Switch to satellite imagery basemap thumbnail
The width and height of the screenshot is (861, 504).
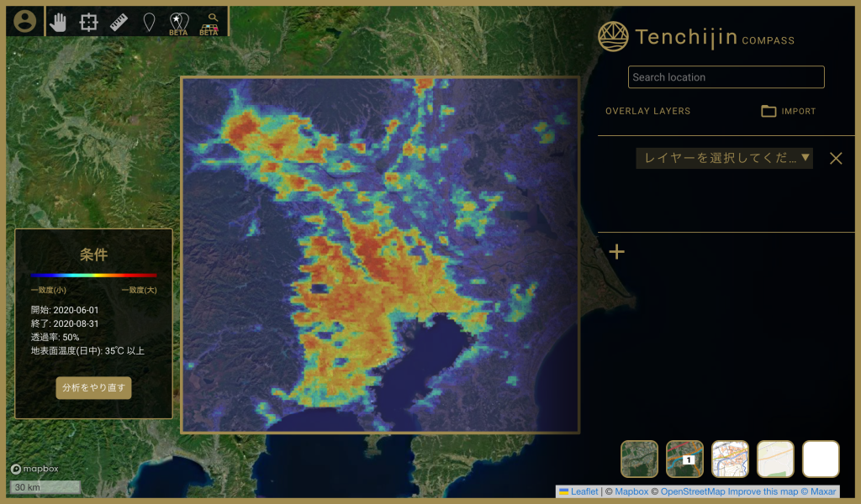(x=639, y=459)
